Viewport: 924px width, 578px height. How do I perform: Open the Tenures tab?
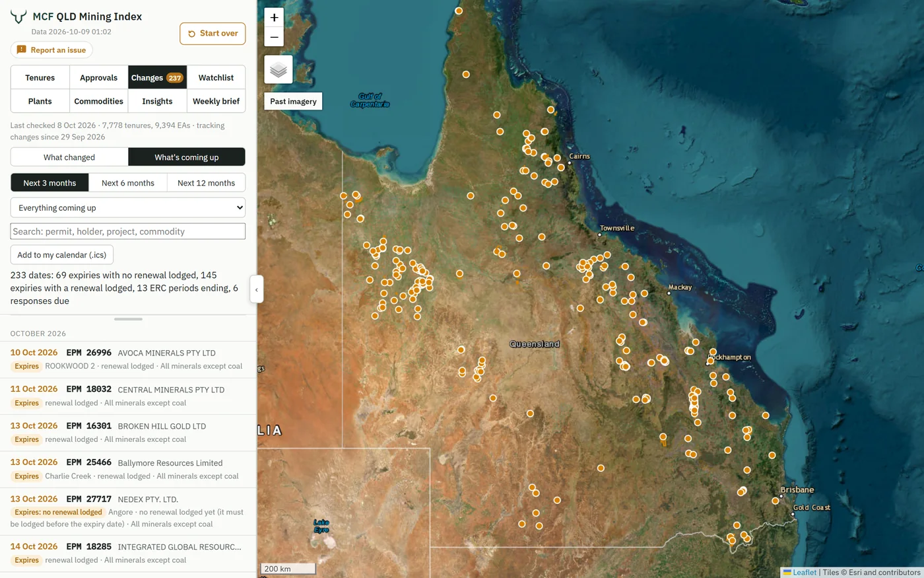(40, 77)
